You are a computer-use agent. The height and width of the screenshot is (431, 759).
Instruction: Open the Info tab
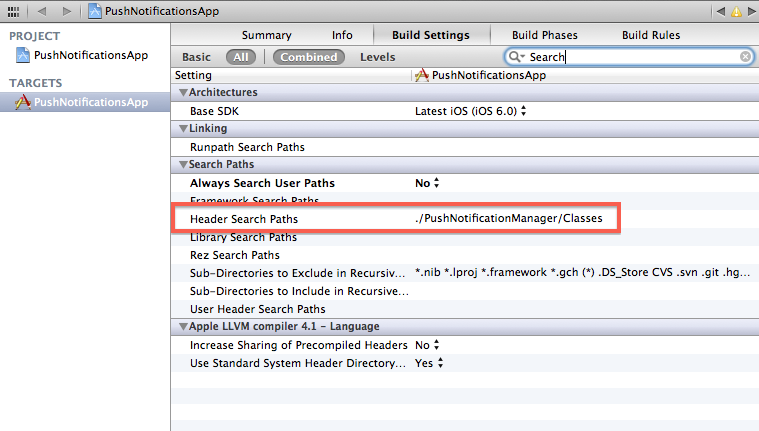(342, 35)
